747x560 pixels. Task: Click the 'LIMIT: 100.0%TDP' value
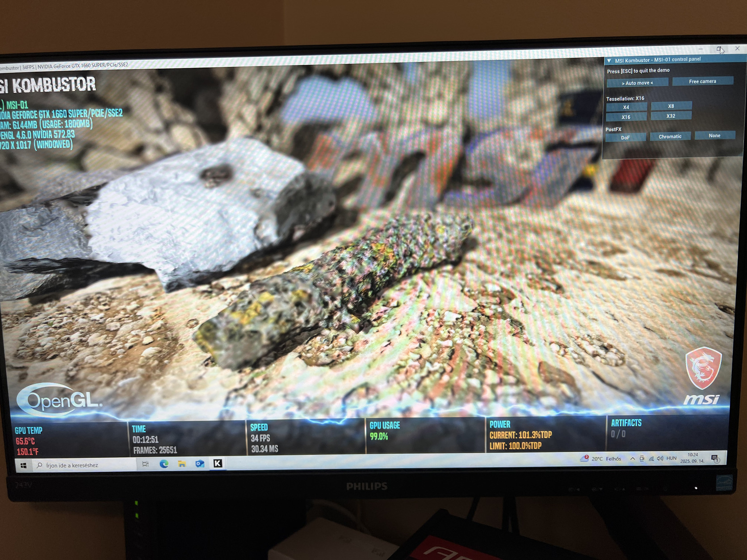tap(516, 446)
